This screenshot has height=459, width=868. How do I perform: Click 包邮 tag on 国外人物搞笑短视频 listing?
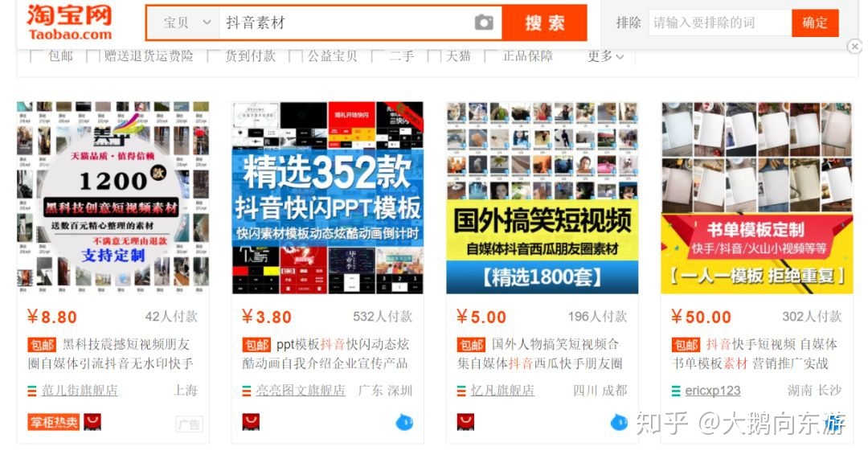(x=471, y=345)
